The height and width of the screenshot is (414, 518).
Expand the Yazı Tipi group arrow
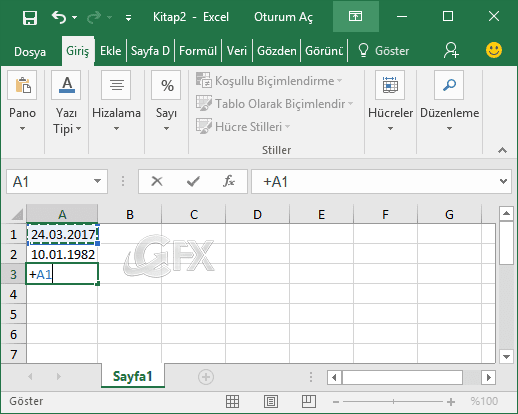(78, 128)
